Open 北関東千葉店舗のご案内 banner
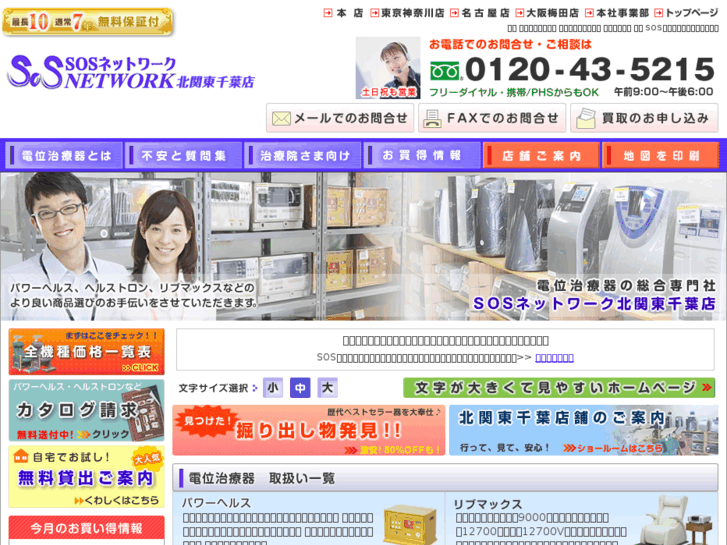Image resolution: width=727 pixels, height=545 pixels. point(584,430)
